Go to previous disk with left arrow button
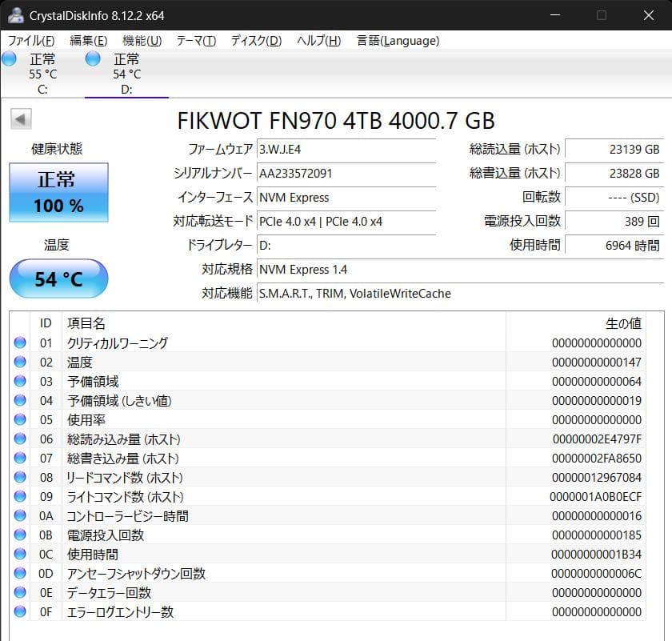Viewport: 672px width, 641px height. [21, 119]
